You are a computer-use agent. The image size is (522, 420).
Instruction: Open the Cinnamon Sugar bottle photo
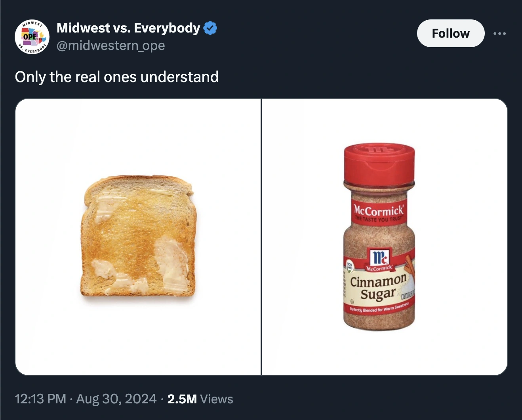pos(385,237)
